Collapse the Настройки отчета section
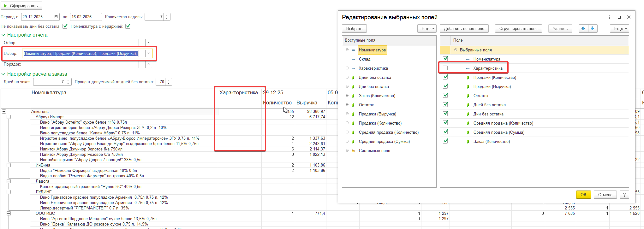Image resolution: width=644 pixels, height=229 pixels. pyautogui.click(x=3, y=35)
